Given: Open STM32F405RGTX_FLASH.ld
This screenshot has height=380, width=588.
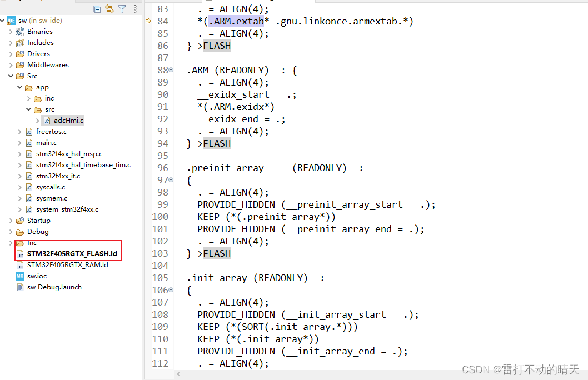Looking at the screenshot, I should pyautogui.click(x=71, y=252).
